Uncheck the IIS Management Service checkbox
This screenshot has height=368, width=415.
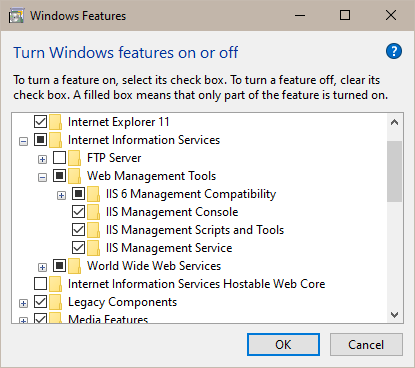click(78, 247)
